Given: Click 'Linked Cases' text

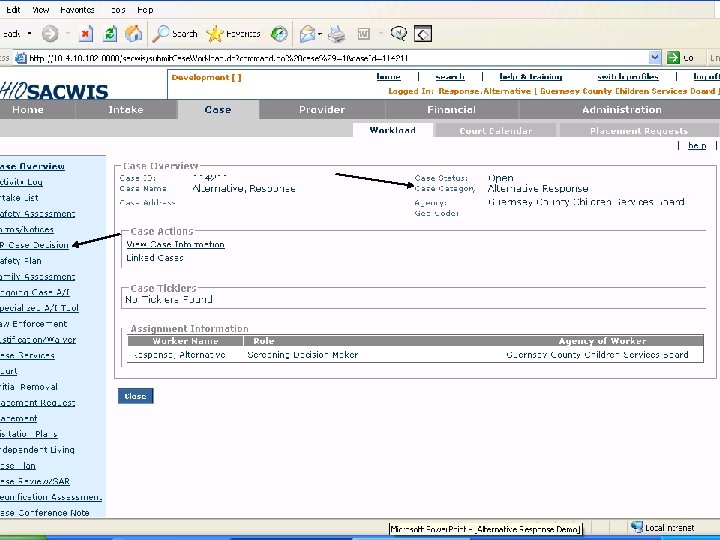Looking at the screenshot, I should click(x=155, y=258).
